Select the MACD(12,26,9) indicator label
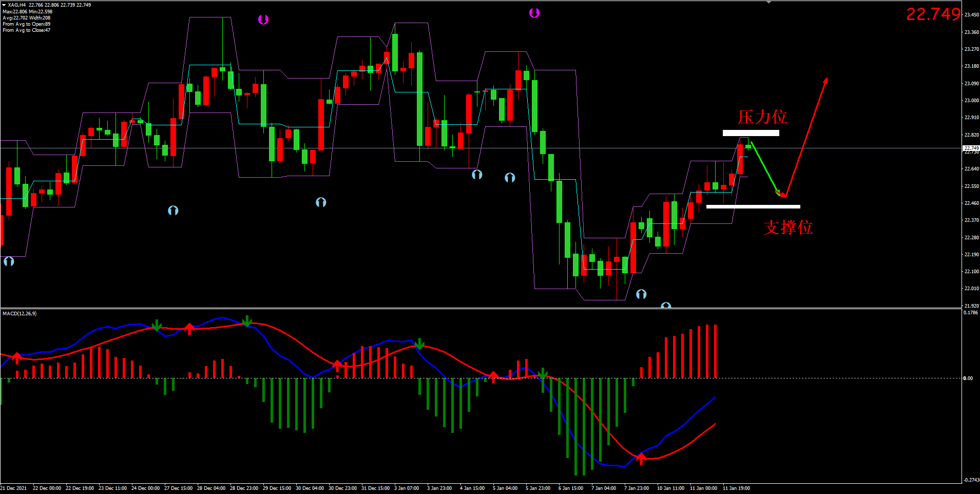Image resolution: width=980 pixels, height=494 pixels. (20, 313)
